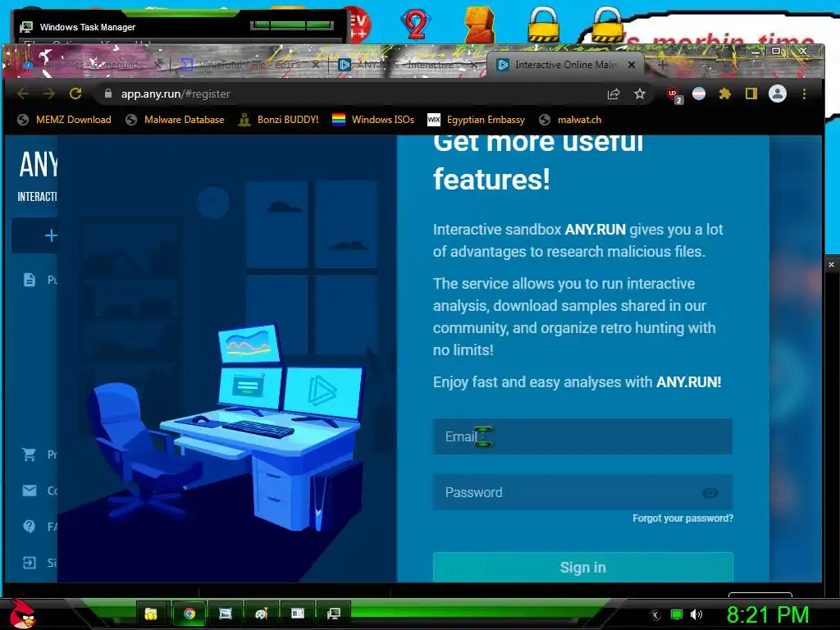Open FAQ question mark icon in sidebar

(30, 526)
